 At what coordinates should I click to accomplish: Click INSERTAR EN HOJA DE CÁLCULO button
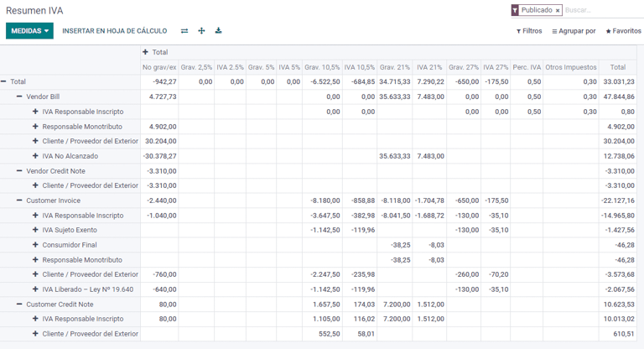point(114,31)
